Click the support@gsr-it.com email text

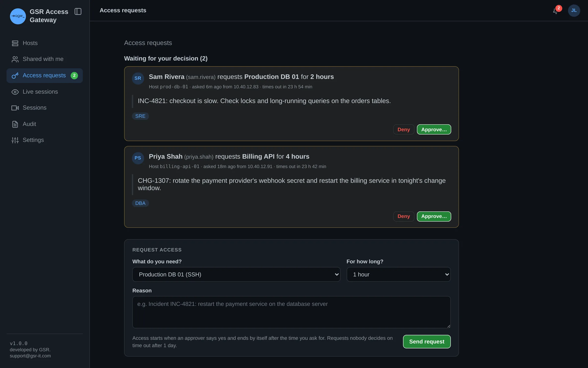tap(30, 356)
